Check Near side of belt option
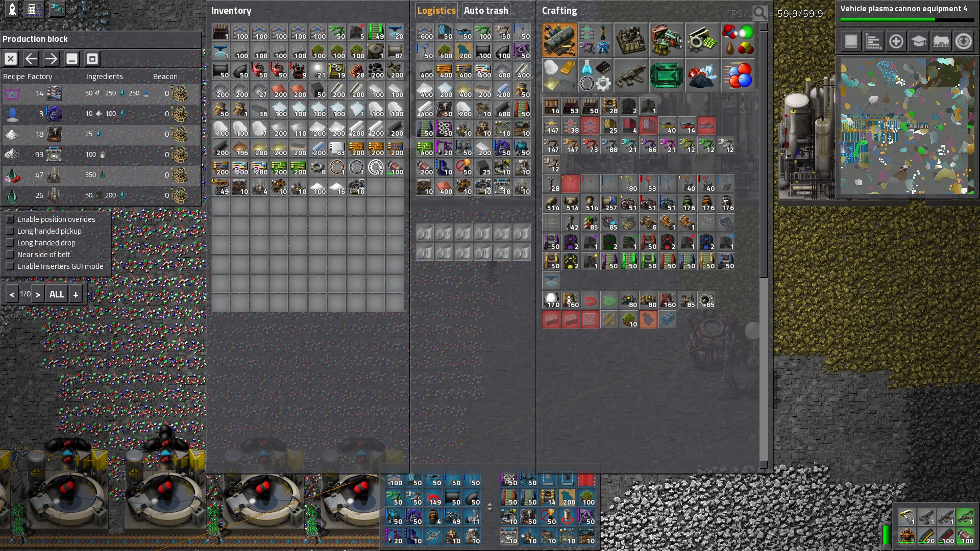 point(10,255)
